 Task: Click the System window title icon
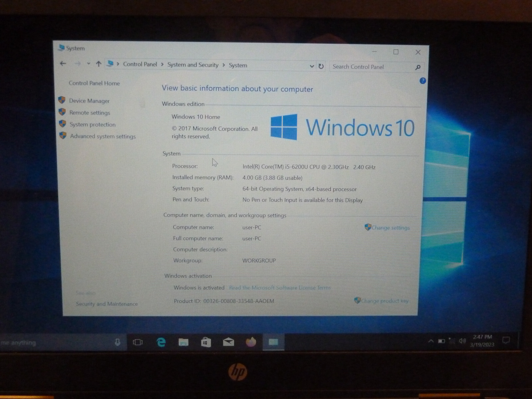coord(61,48)
